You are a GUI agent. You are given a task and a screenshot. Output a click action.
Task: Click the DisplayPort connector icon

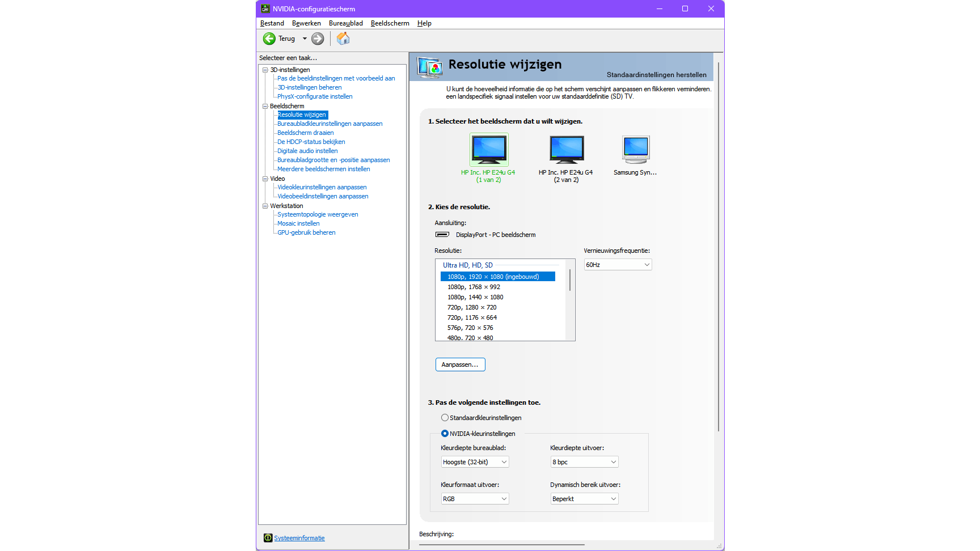[442, 235]
